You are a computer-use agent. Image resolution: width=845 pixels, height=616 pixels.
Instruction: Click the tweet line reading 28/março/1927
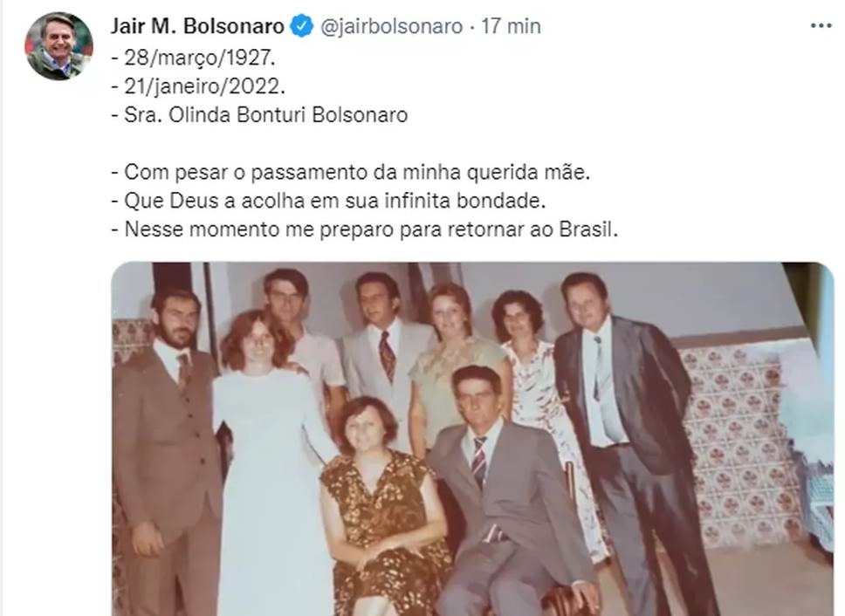(194, 58)
